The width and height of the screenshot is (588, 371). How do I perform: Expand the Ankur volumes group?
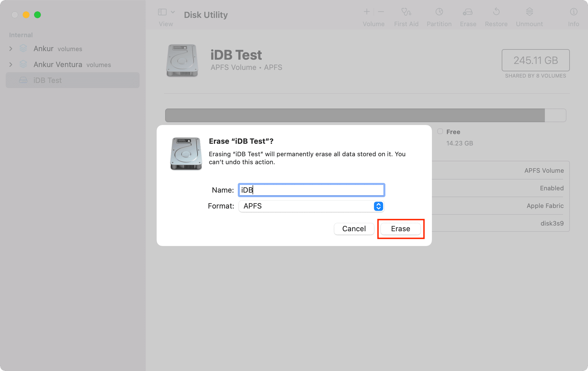[11, 49]
